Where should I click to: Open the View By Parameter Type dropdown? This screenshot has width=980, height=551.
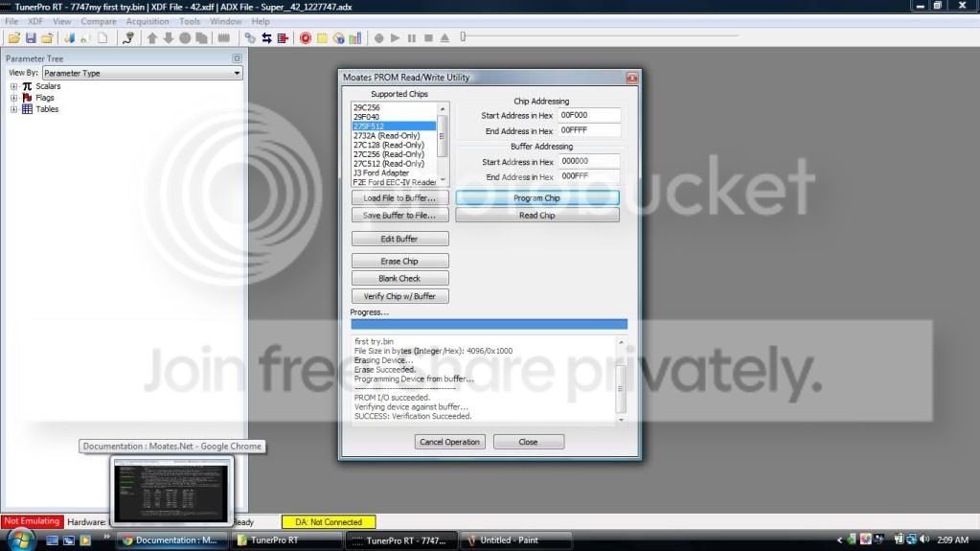point(143,73)
